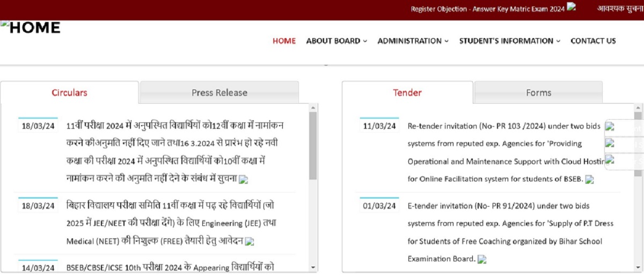Open the E-tender PR 91/2024 invitation link
The width and height of the screenshot is (644, 277).
510,206
